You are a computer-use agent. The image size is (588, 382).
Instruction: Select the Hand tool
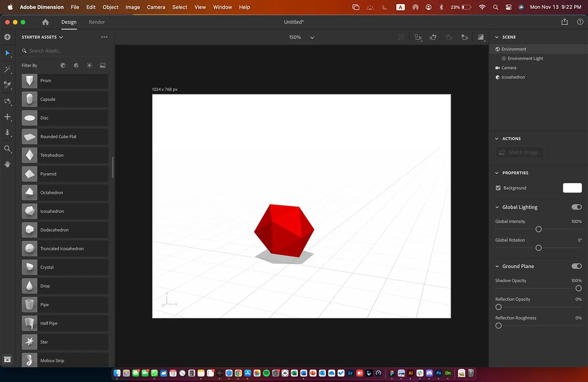8,164
